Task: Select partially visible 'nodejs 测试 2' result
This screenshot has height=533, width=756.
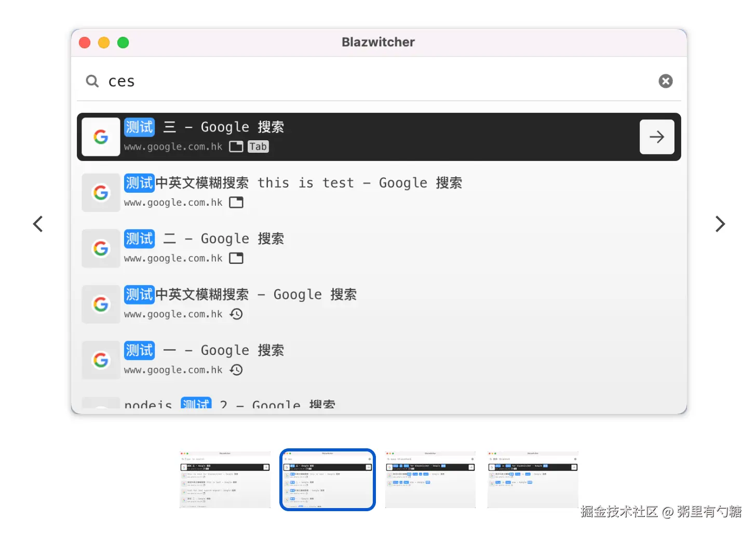Action: [x=379, y=403]
